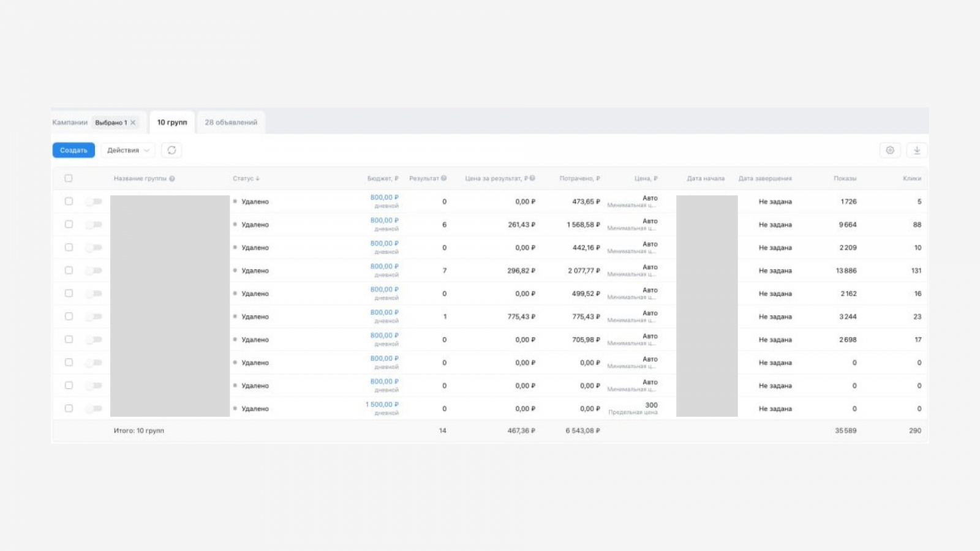The width and height of the screenshot is (980, 551).
Task: Sort by the Клики column header
Action: [x=912, y=179]
